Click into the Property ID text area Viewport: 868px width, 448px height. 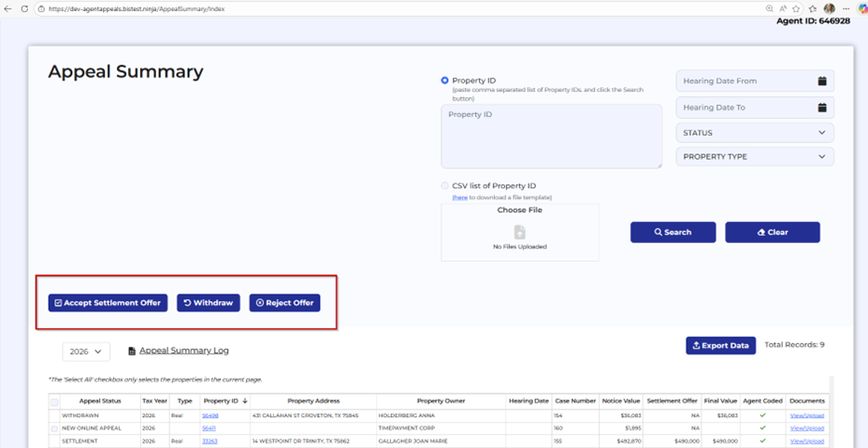(551, 137)
